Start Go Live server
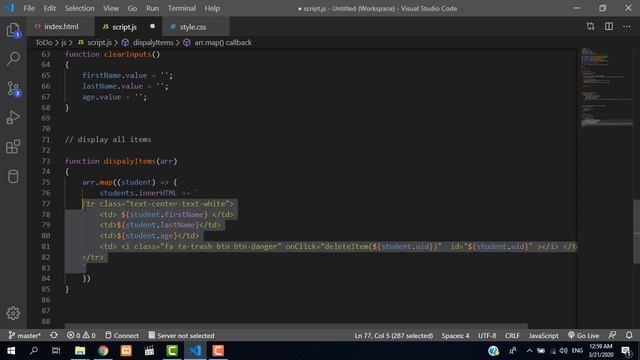The image size is (640, 360). 584,336
